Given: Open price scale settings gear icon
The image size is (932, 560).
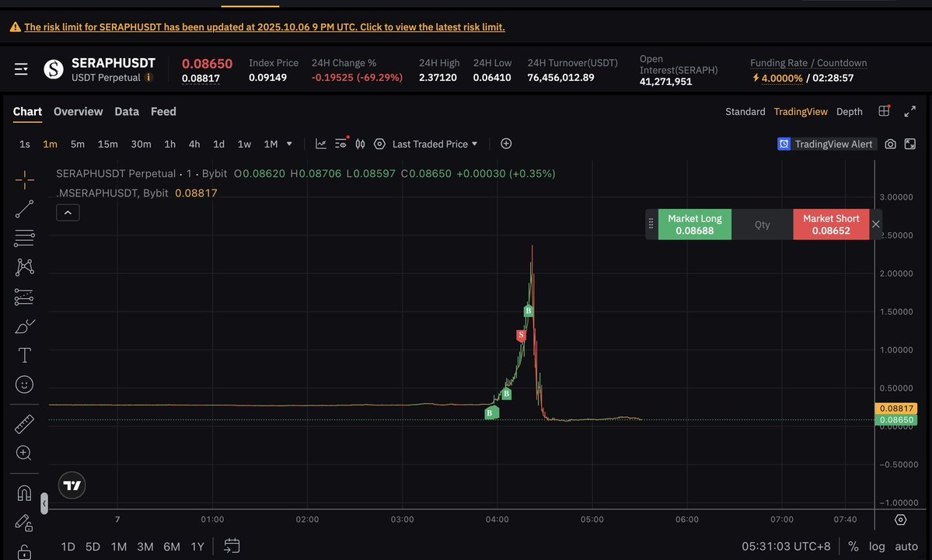Looking at the screenshot, I should (901, 520).
